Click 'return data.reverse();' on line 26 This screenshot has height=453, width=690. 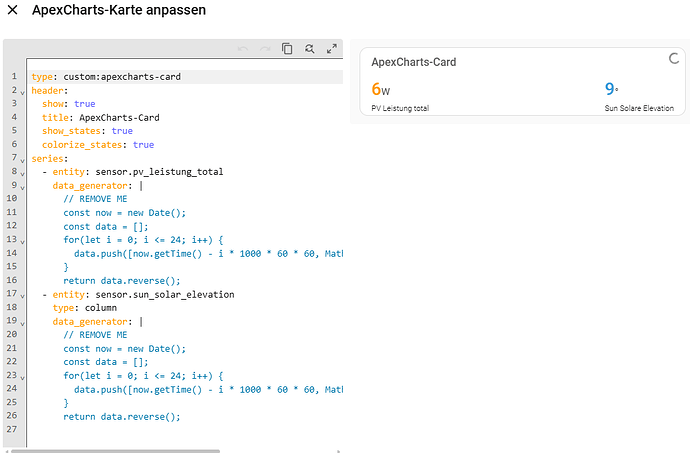[x=122, y=417]
